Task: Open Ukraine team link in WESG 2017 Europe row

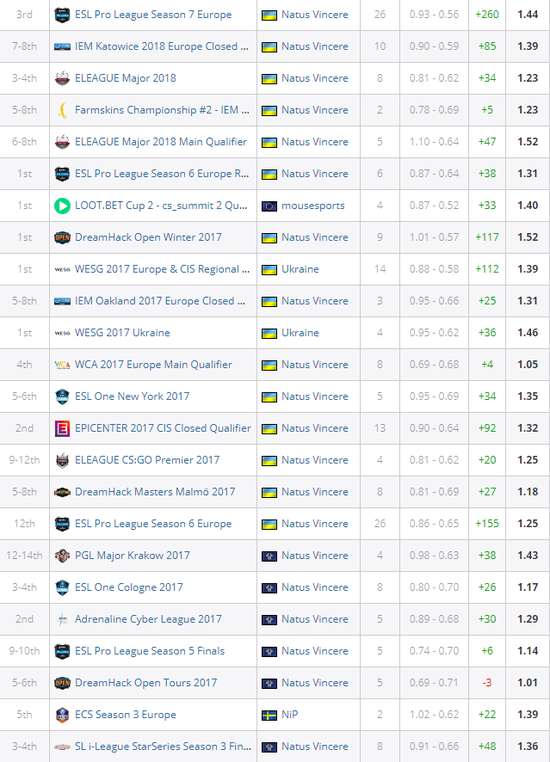Action: 300,269
